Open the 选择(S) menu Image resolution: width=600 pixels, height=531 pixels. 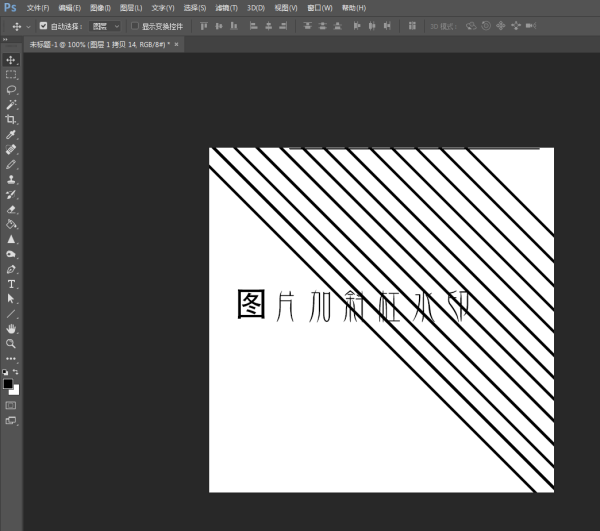(x=195, y=8)
